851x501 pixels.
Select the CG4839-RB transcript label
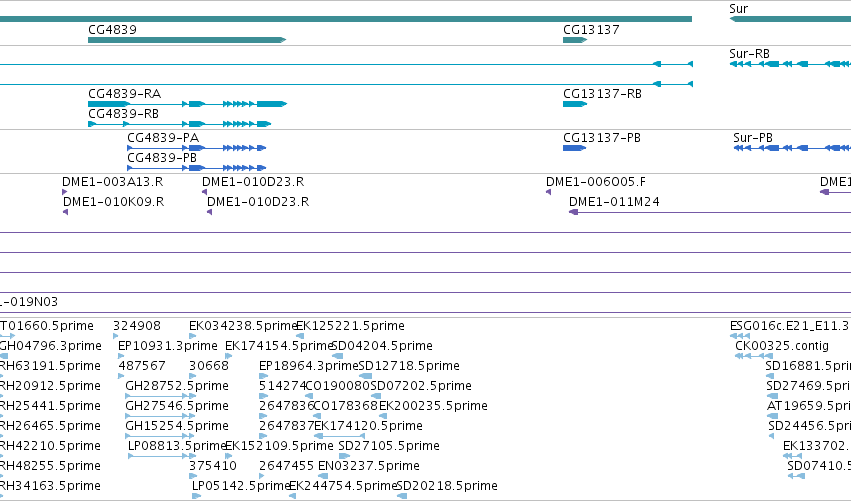[124, 114]
